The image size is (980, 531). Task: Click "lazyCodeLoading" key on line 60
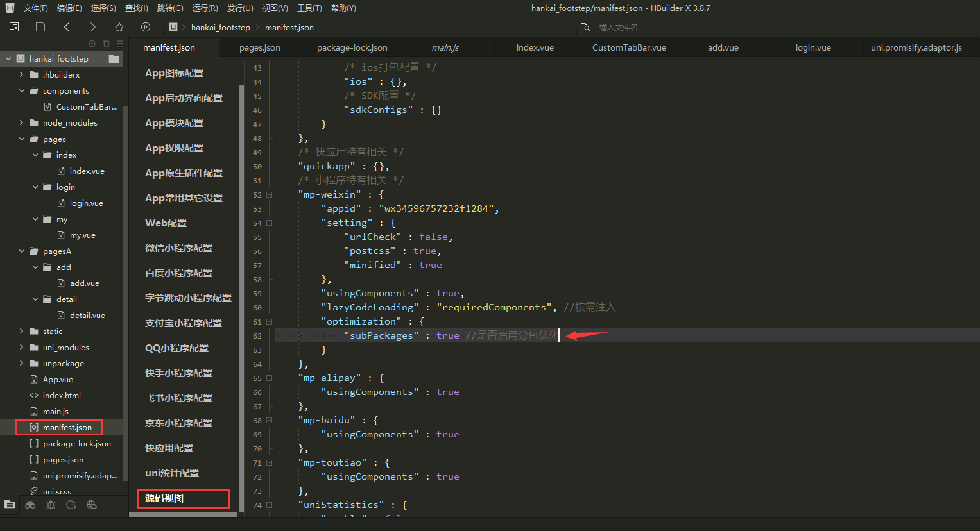370,307
